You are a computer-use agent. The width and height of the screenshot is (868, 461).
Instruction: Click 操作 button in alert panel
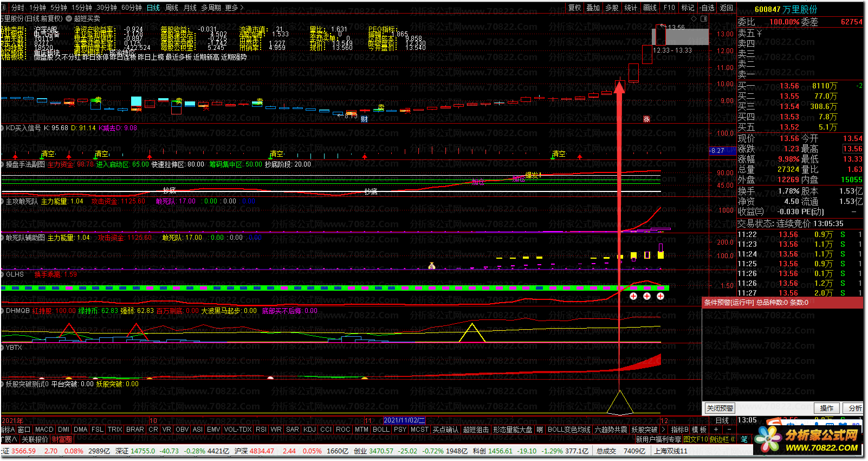click(827, 408)
